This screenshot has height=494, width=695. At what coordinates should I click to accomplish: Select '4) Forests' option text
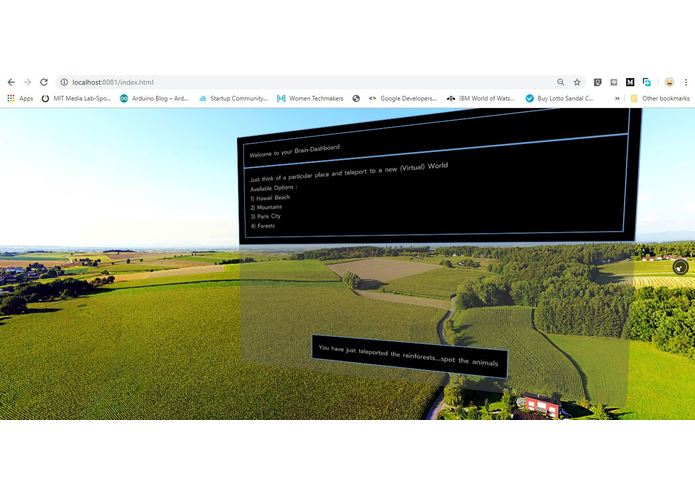point(263,226)
